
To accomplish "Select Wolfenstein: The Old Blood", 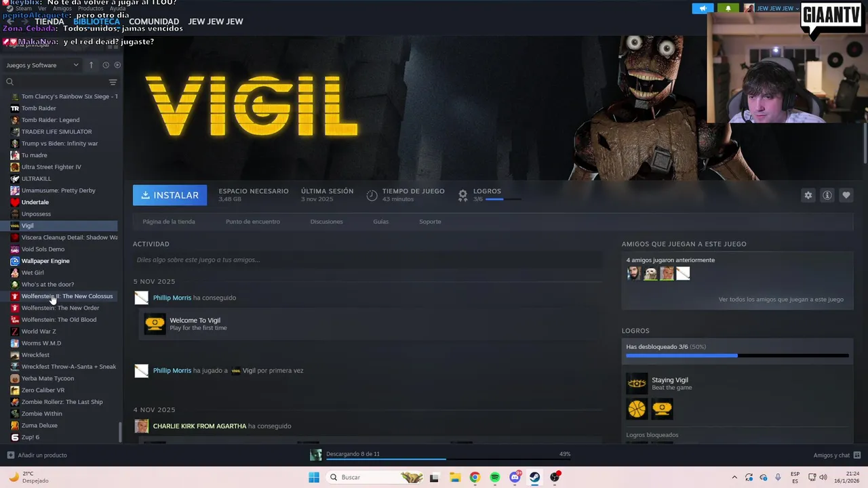I will pos(59,320).
